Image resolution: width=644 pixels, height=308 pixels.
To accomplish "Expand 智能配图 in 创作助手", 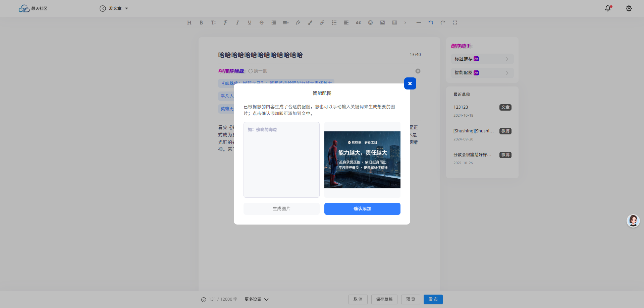I will pos(482,73).
